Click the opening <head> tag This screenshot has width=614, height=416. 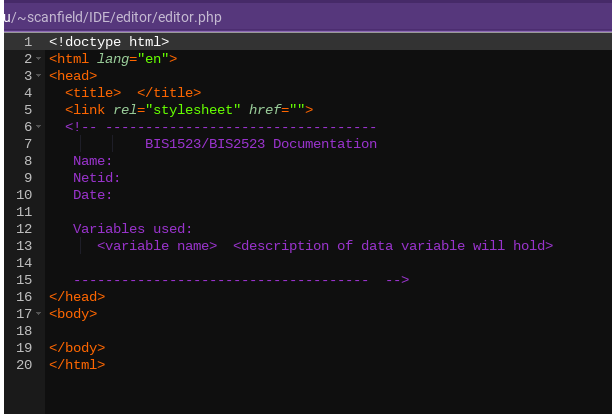tap(73, 76)
